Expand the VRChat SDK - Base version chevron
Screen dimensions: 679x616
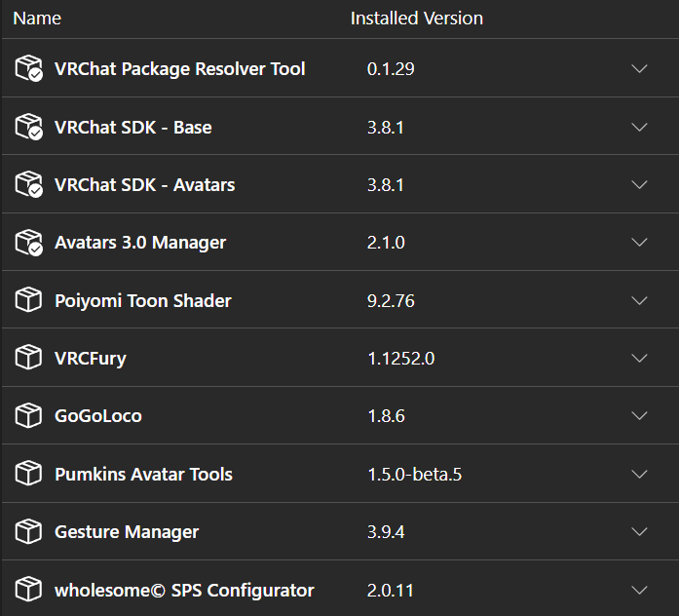pos(639,127)
